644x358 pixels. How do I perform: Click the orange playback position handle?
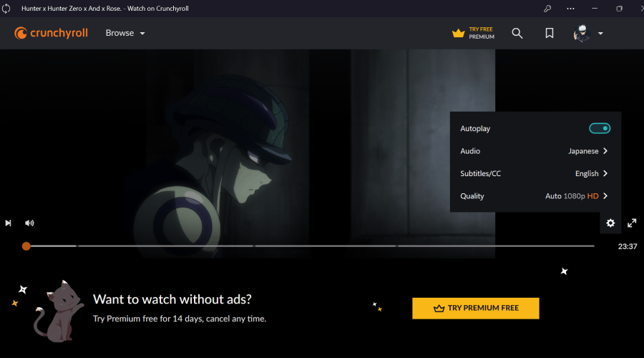[26, 246]
